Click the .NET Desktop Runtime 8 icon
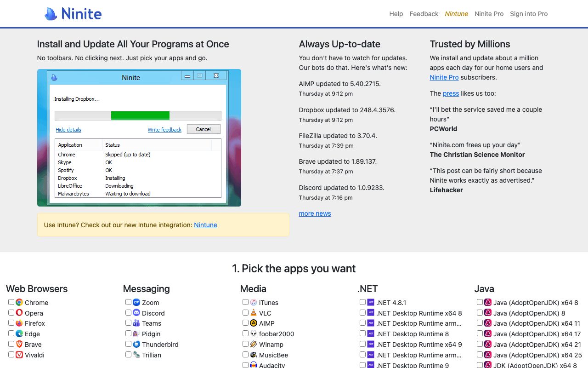The width and height of the screenshot is (588, 368). 371,333
